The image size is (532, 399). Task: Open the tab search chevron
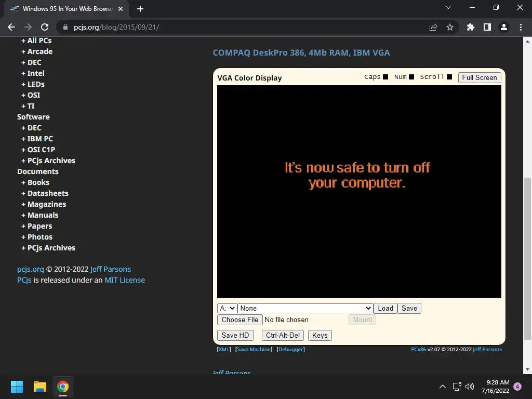point(448,7)
